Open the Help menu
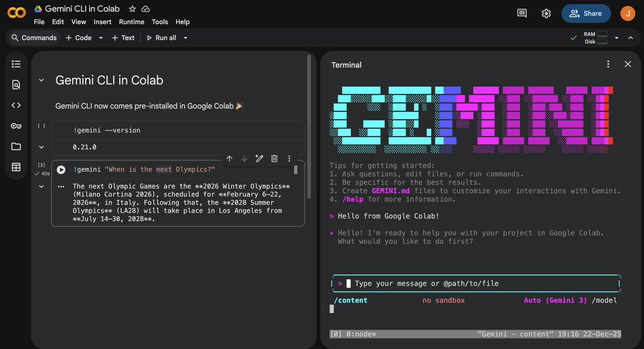Viewport: 644px width, 349px height. click(x=182, y=22)
